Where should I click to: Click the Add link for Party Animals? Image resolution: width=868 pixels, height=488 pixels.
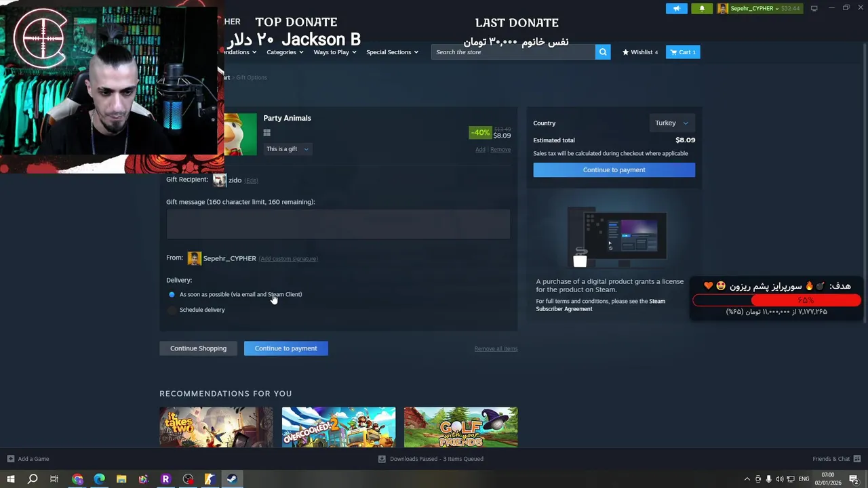480,150
